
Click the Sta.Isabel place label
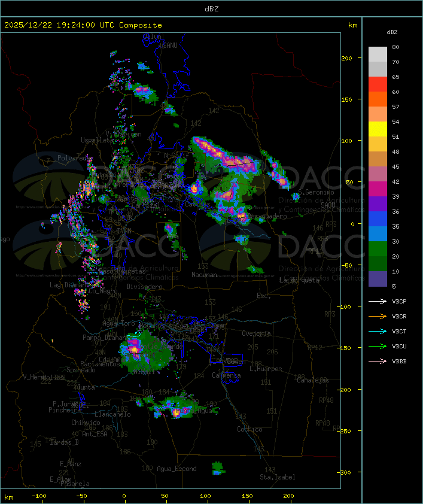click(278, 477)
